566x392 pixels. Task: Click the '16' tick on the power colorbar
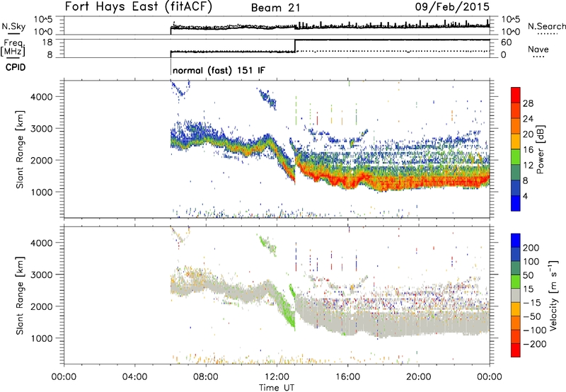528,150
